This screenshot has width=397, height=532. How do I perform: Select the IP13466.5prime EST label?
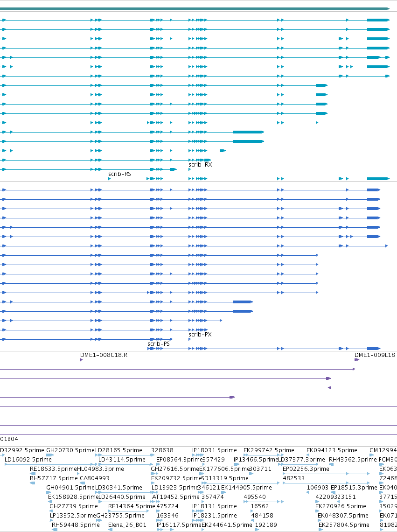coord(256,460)
